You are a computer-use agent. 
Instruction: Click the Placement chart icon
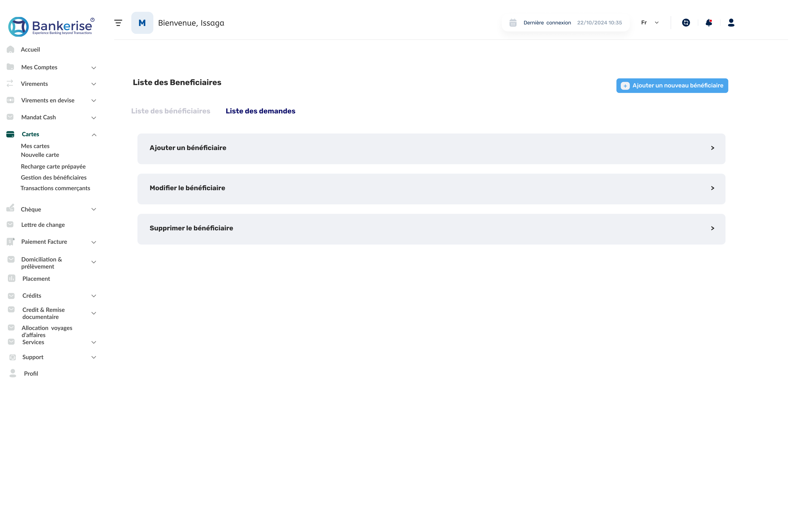12,279
